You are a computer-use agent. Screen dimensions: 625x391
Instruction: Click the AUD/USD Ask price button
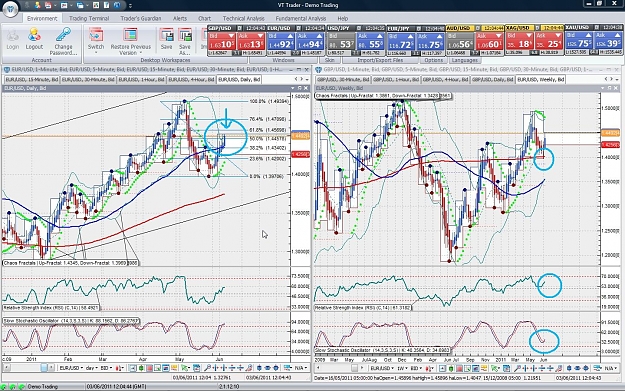click(490, 41)
